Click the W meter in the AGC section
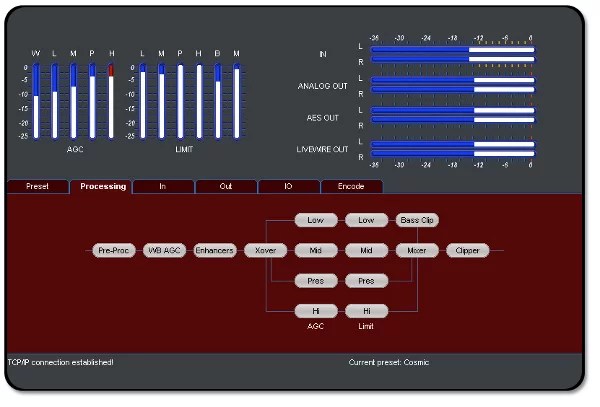The image size is (600, 407). click(36, 102)
